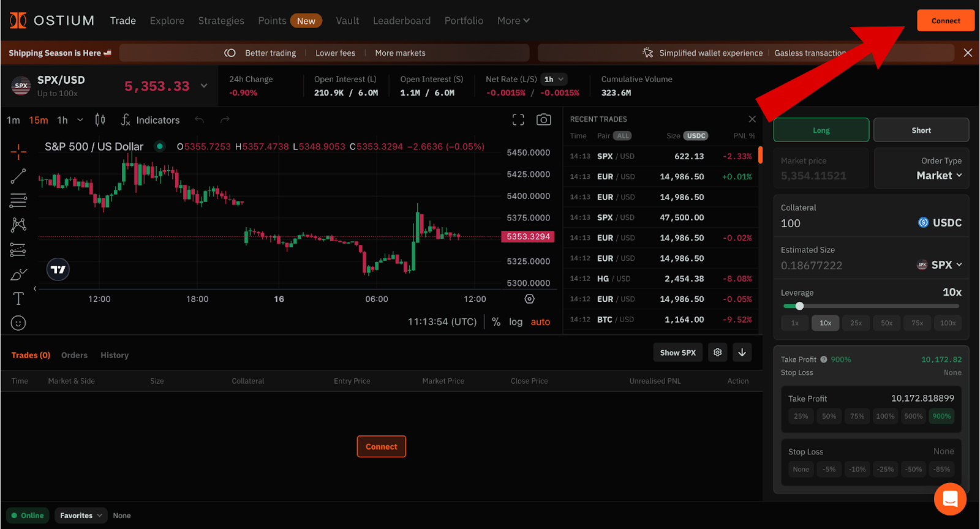Open the chart timezone UTC selector
The image size is (980, 529).
coord(442,322)
